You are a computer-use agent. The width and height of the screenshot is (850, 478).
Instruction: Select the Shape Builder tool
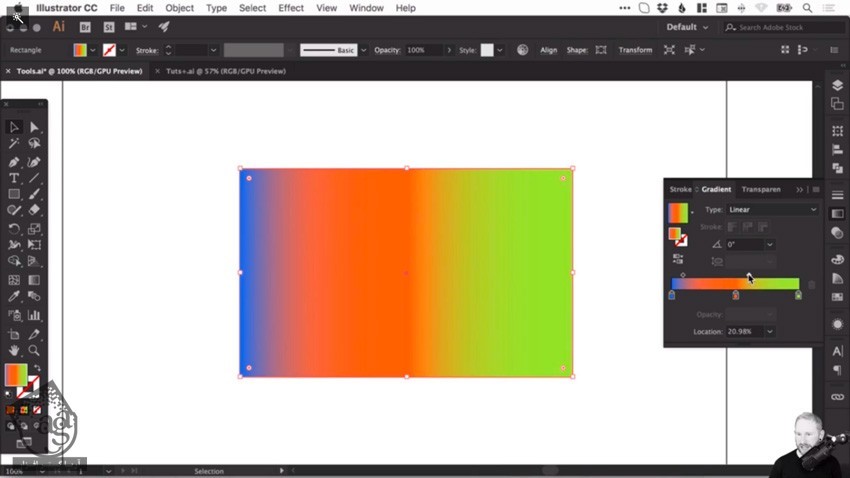pos(14,261)
